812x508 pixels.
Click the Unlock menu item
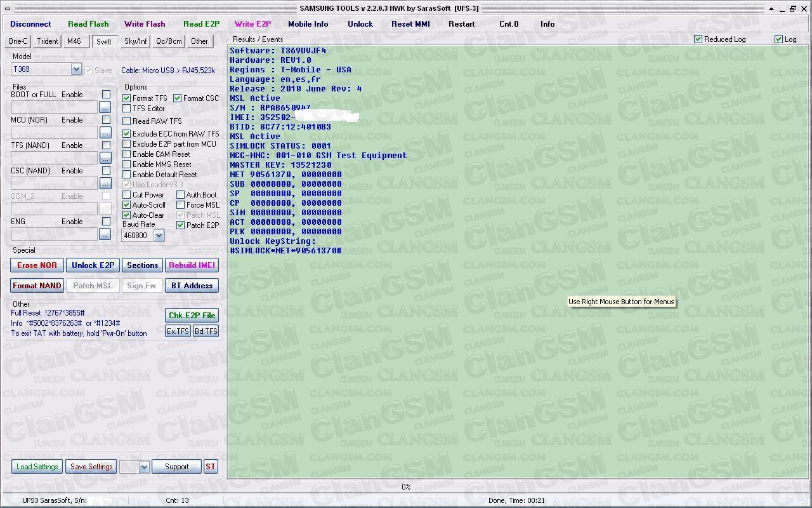pyautogui.click(x=360, y=24)
